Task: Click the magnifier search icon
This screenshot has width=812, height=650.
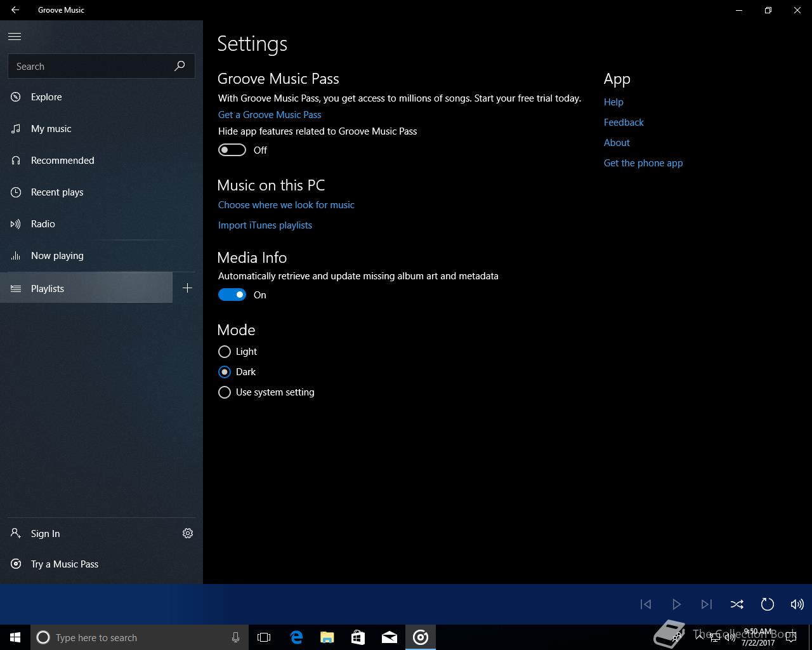Action: point(180,66)
